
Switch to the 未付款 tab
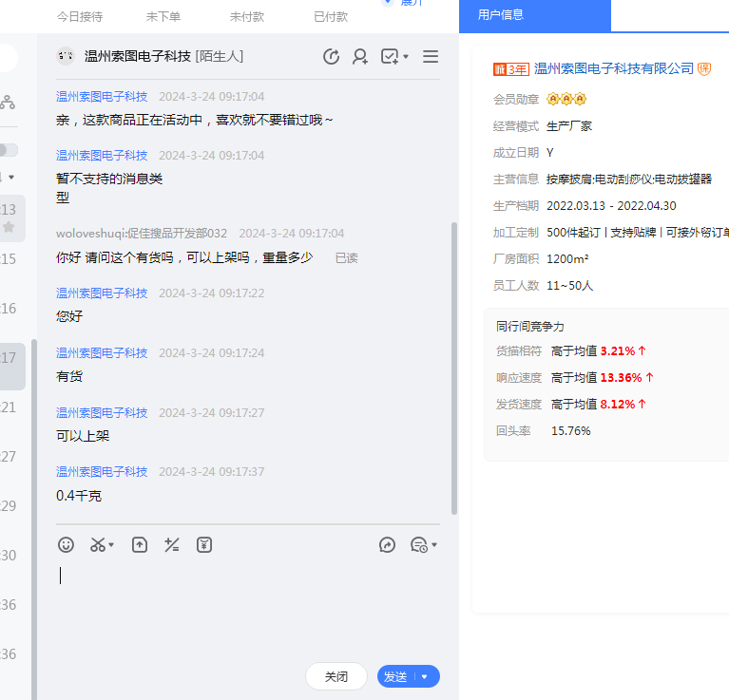[247, 16]
